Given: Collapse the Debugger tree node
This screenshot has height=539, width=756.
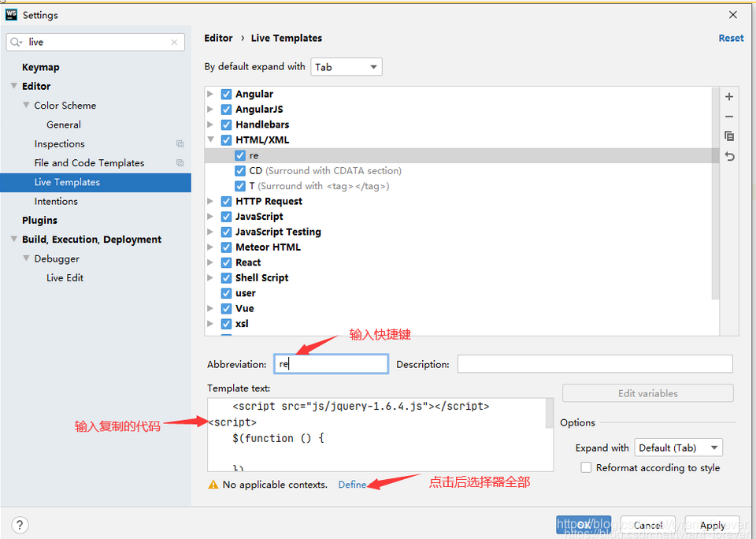Looking at the screenshot, I should click(26, 258).
